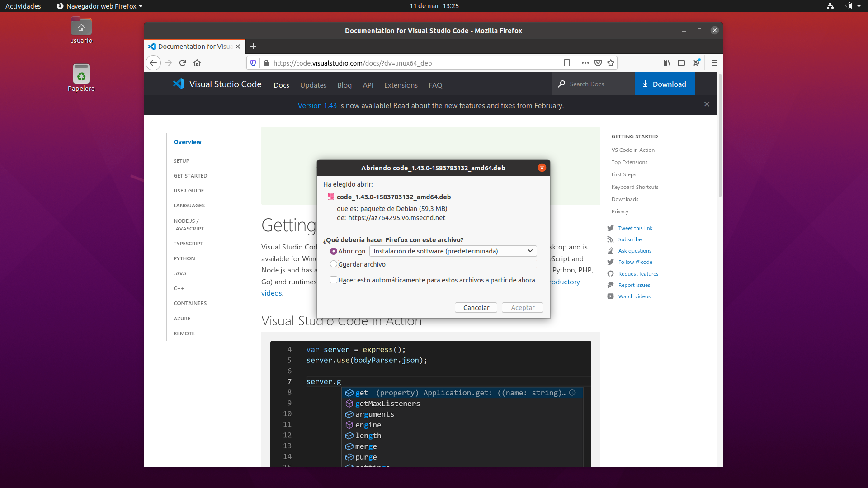Click the page vertical scrollbar
This screenshot has height=488, width=868.
[x=720, y=136]
